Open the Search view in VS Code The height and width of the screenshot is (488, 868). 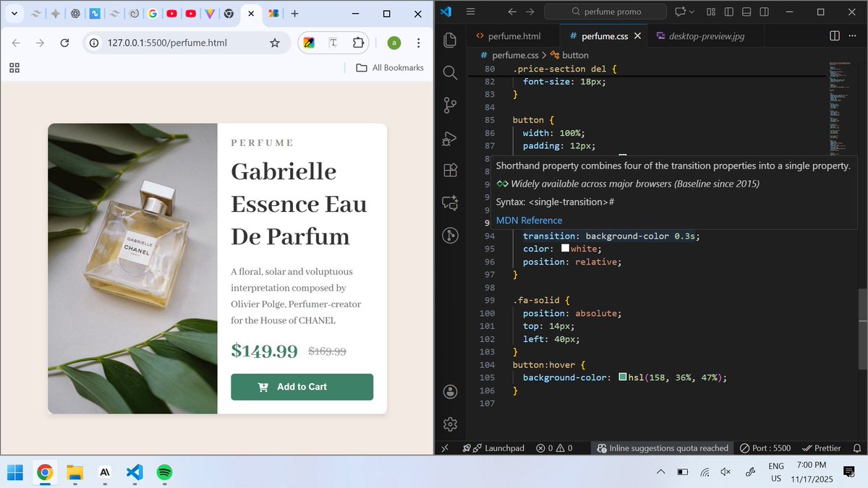tap(450, 72)
